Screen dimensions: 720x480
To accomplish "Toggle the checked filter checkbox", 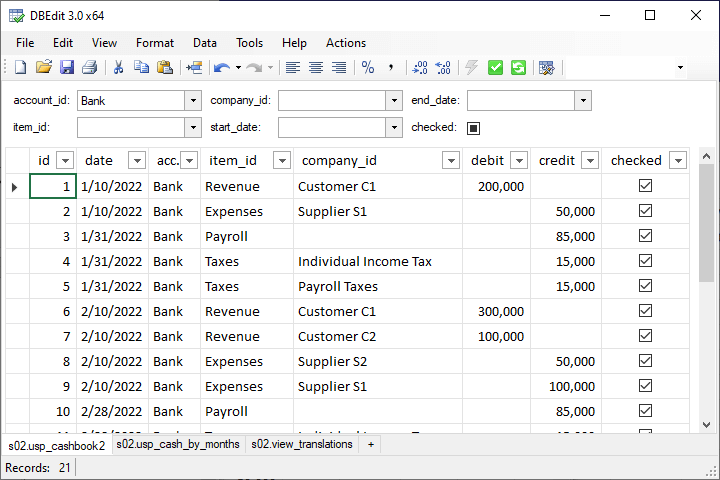I will point(474,128).
